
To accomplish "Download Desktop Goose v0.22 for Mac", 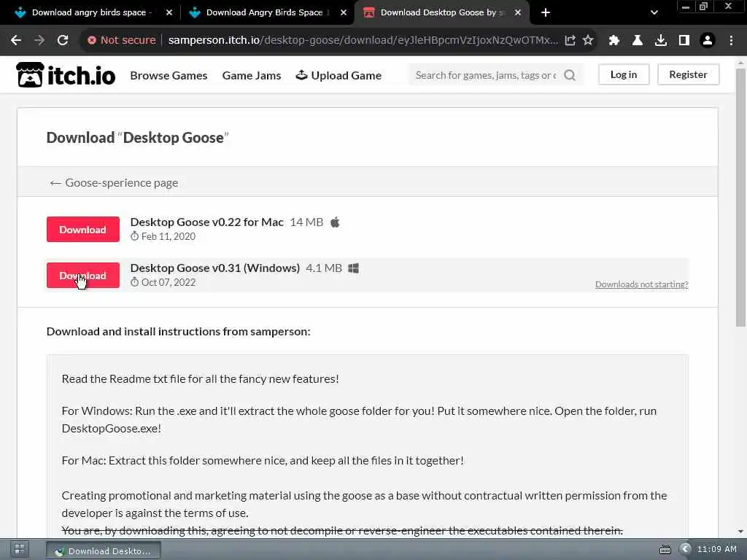I will point(83,230).
